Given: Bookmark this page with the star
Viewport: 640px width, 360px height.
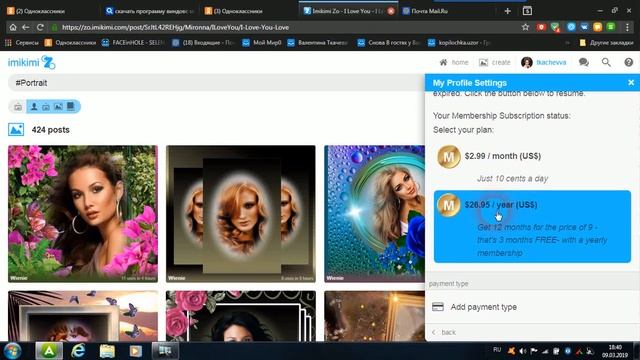Looking at the screenshot, I should (525, 27).
